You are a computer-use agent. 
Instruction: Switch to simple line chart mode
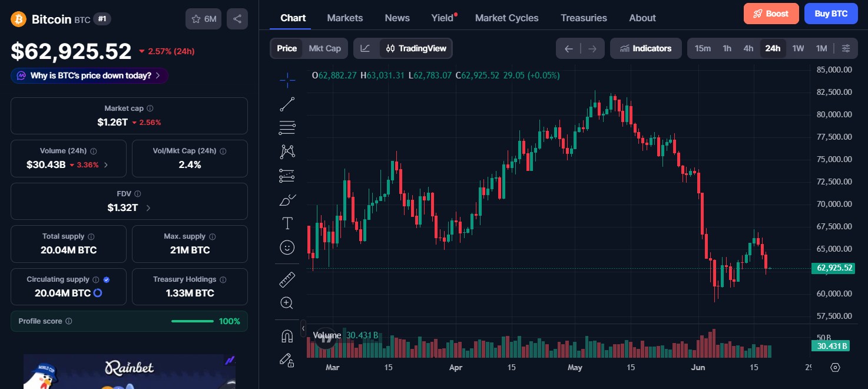click(366, 48)
